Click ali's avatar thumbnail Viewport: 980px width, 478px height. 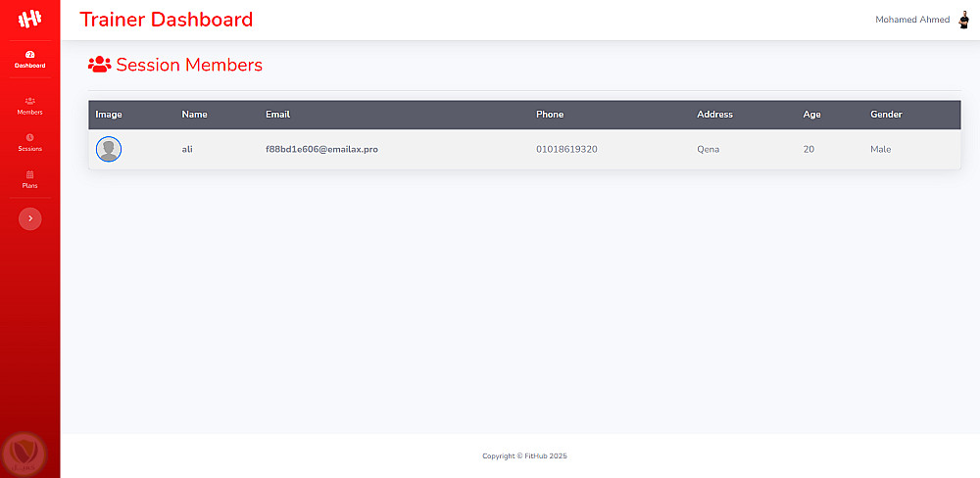[x=109, y=149]
